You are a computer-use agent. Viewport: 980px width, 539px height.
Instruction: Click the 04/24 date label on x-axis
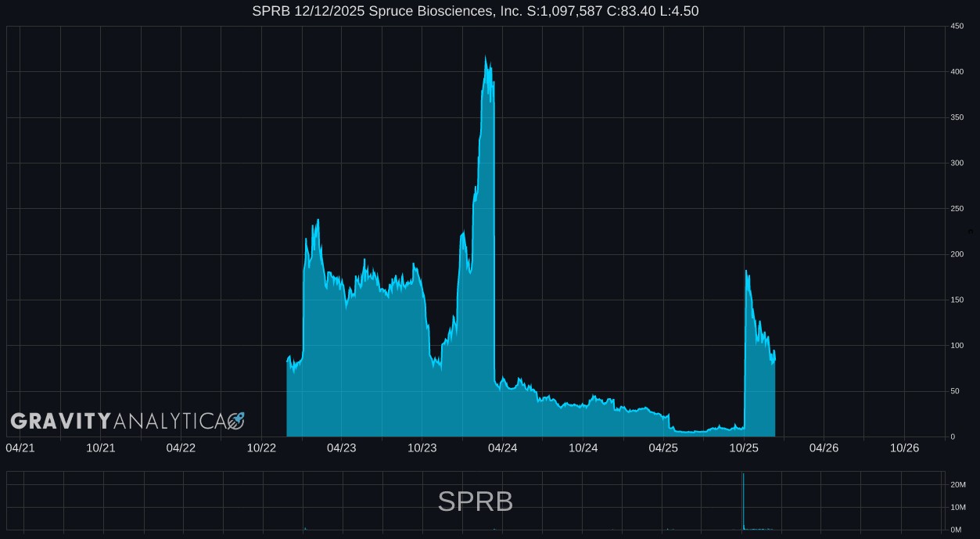(502, 447)
